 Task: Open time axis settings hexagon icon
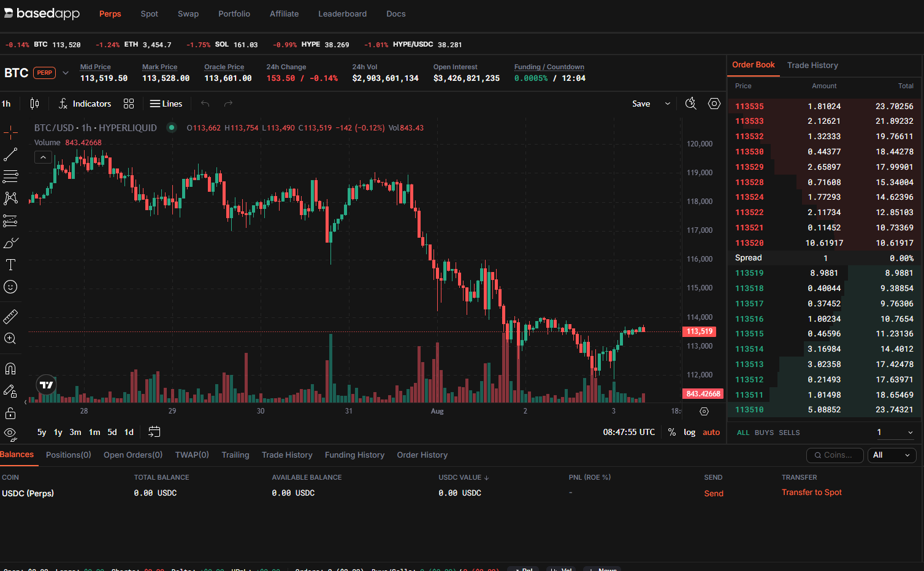point(704,411)
